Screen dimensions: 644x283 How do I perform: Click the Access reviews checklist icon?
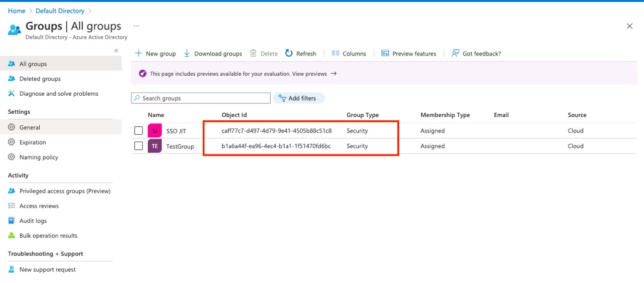[11, 206]
